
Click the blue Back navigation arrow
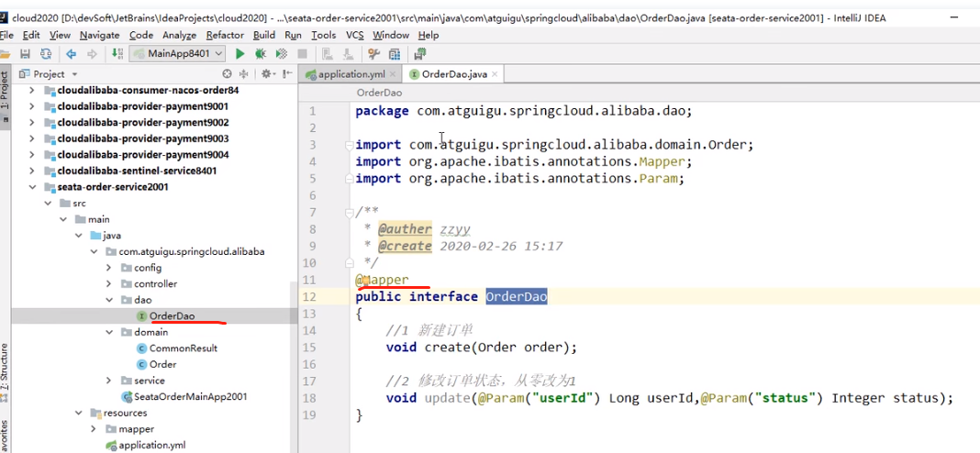pos(72,54)
